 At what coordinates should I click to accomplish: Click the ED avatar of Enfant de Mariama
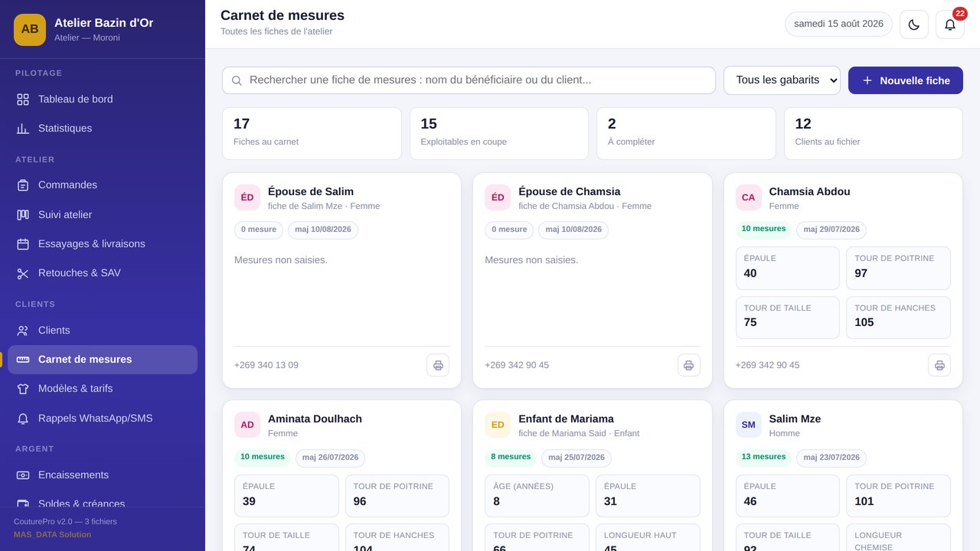(x=498, y=425)
